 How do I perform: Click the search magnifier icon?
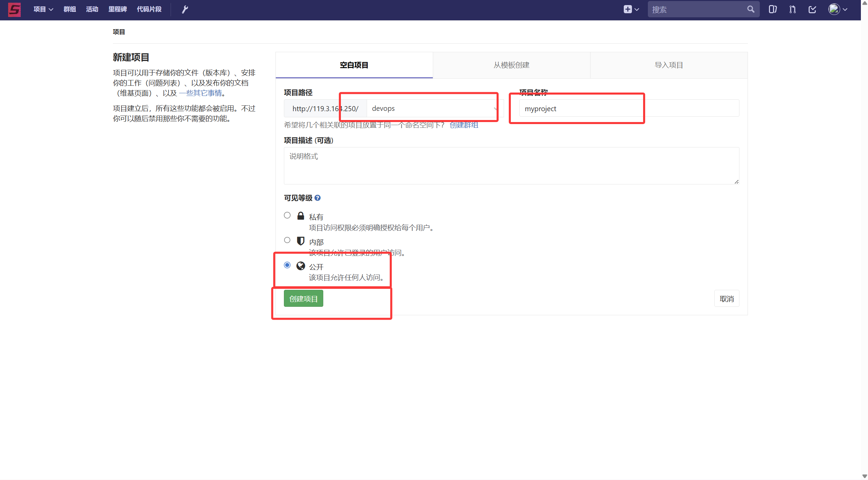pyautogui.click(x=751, y=9)
